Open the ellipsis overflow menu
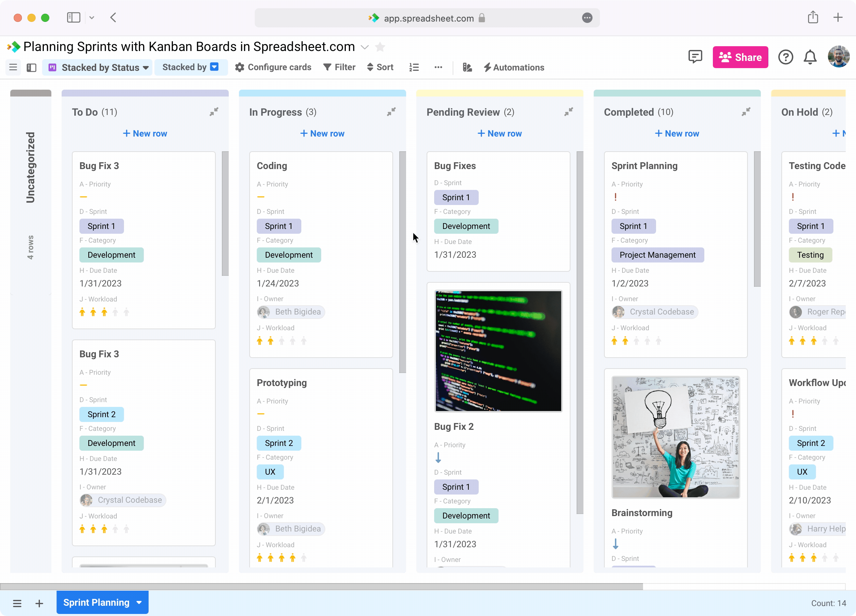 (438, 67)
